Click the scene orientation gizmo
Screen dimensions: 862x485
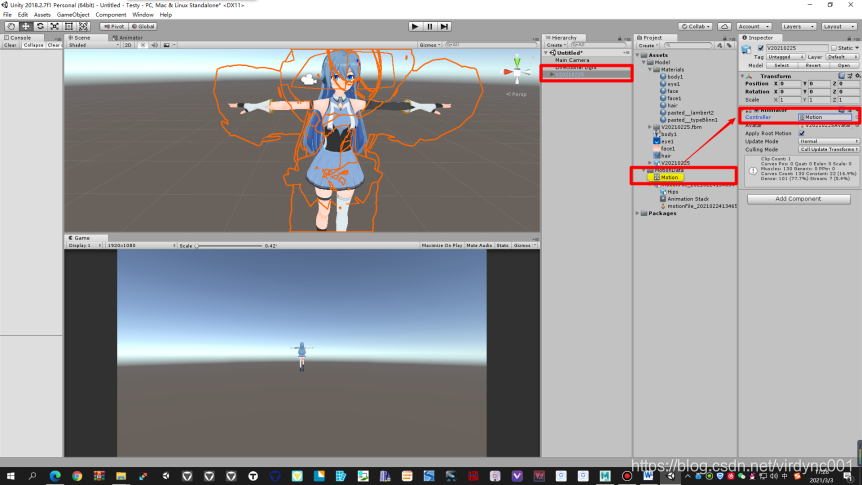[x=517, y=71]
